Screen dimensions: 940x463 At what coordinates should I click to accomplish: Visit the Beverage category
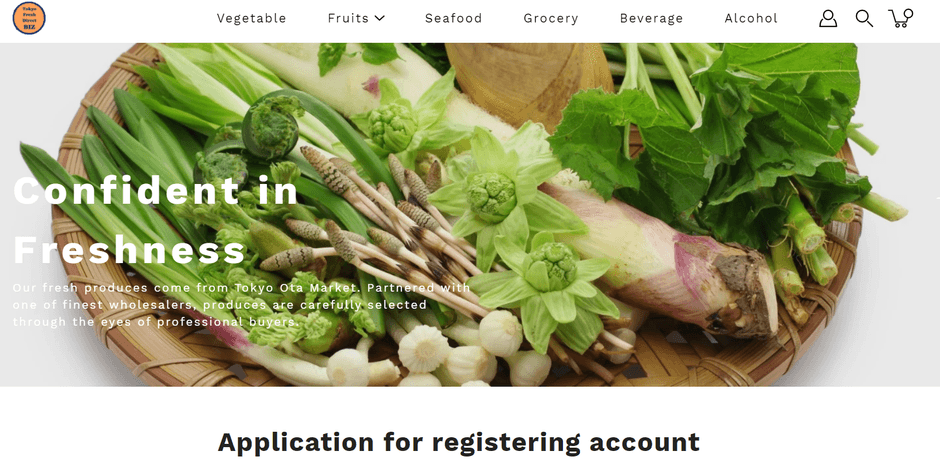click(651, 19)
